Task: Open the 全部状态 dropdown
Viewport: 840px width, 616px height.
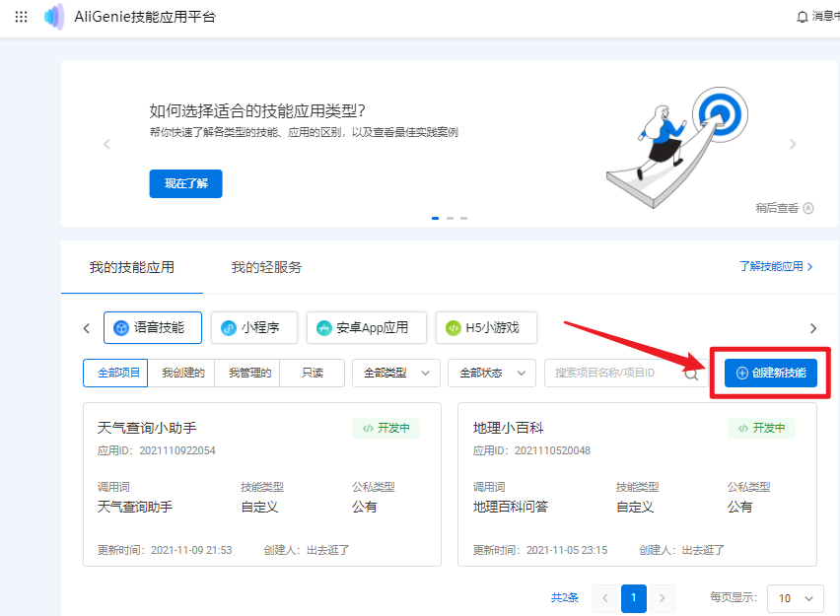Action: 492,373
